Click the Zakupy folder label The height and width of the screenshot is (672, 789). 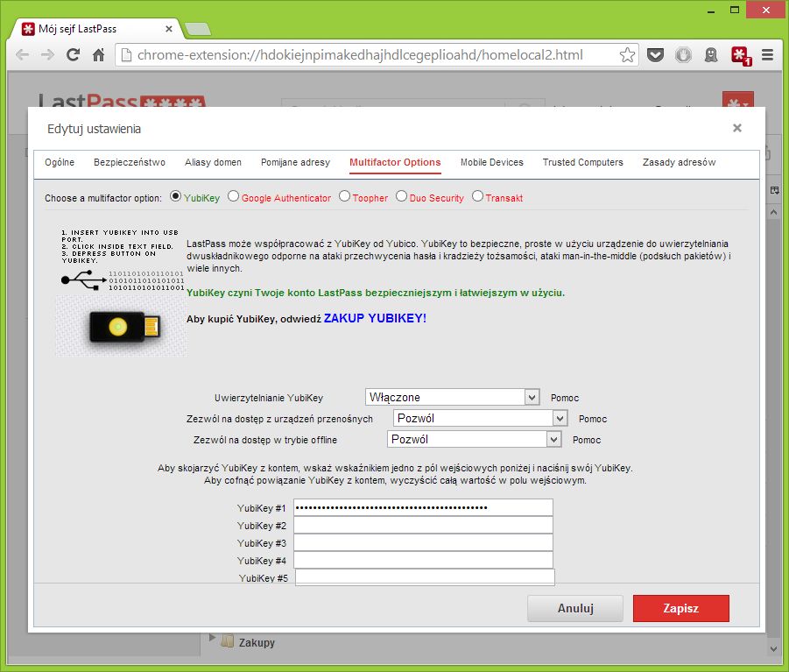(257, 642)
